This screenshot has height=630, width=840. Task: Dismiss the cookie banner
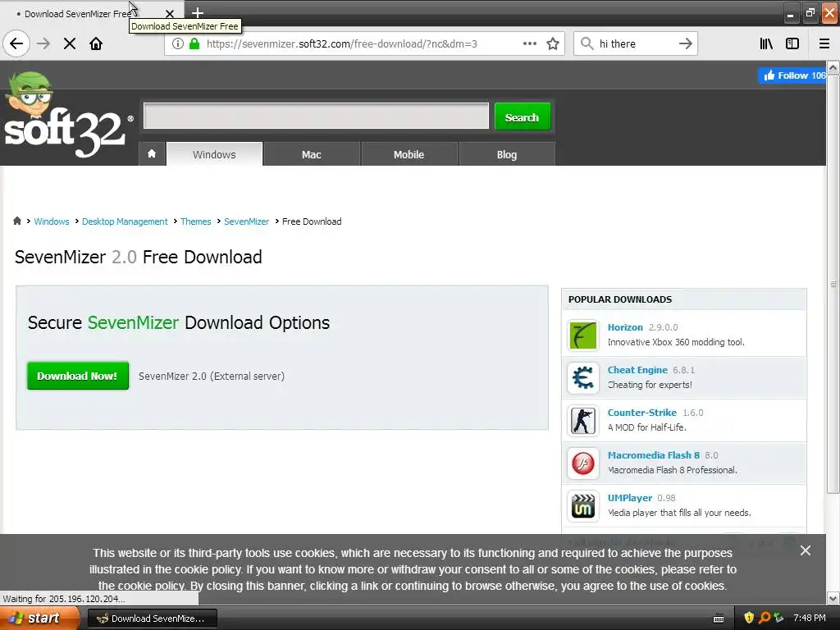[x=806, y=550]
